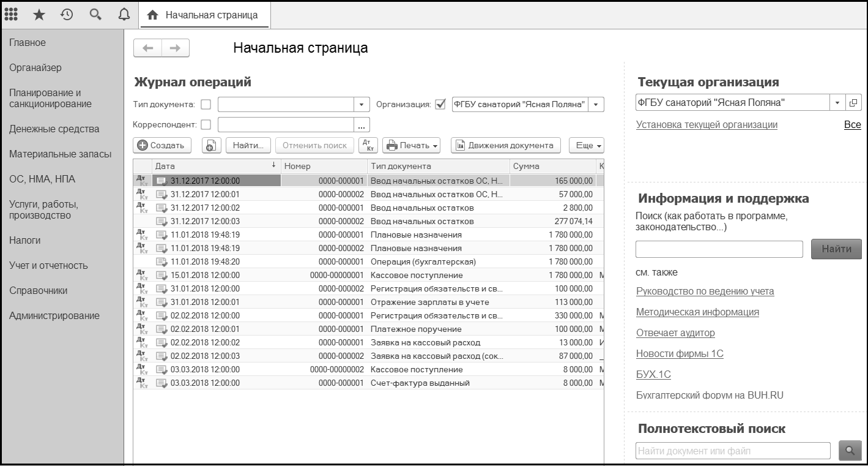Click the Найти документ или файл field
868x466 pixels.
tap(732, 451)
